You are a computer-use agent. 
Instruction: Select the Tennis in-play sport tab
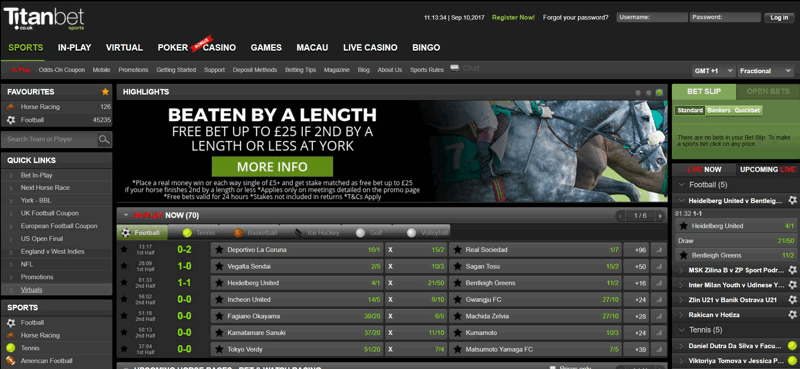click(x=198, y=233)
